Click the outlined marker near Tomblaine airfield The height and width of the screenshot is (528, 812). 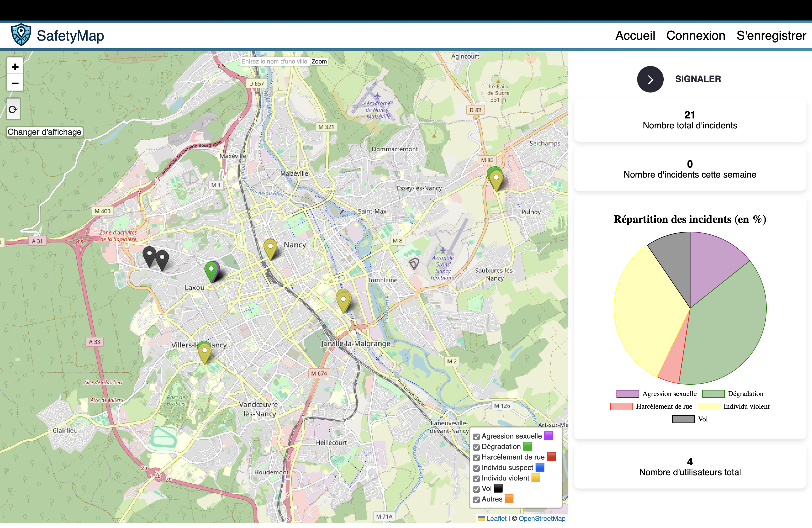point(414,263)
